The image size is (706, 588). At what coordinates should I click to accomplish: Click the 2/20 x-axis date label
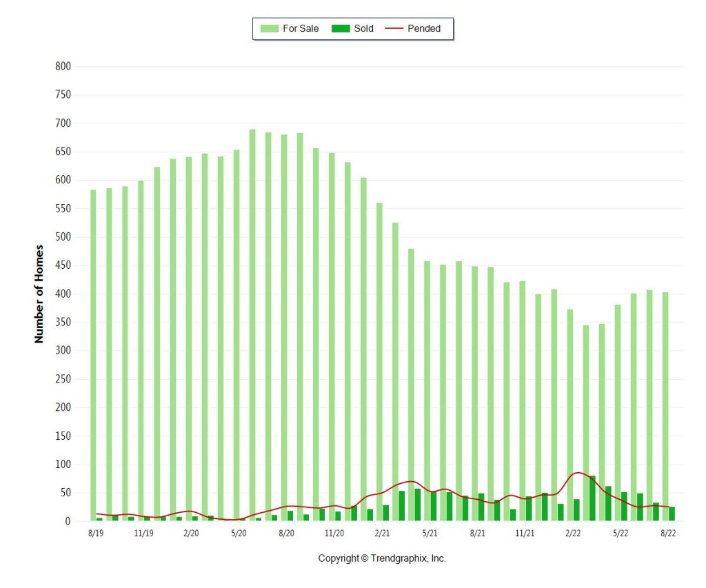(191, 533)
